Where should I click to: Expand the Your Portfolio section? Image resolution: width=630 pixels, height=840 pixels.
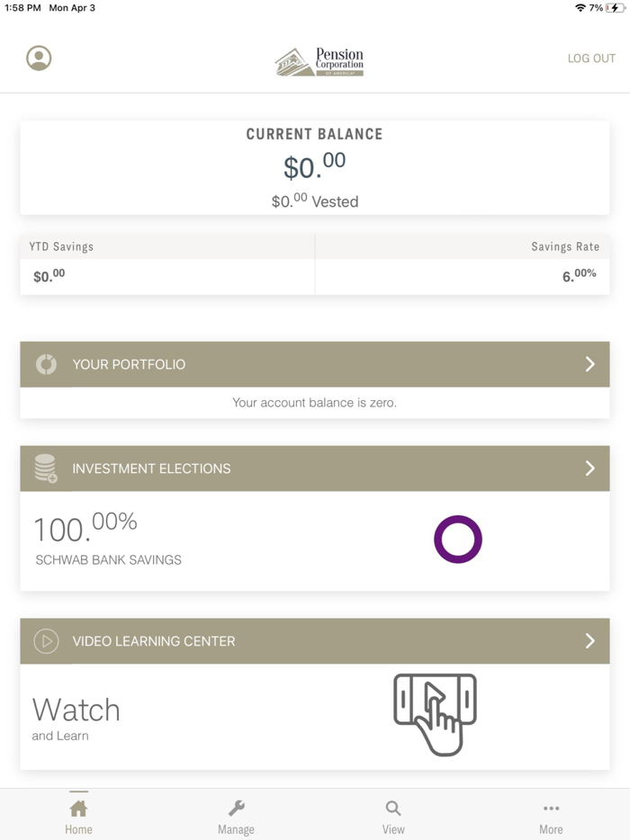pos(590,364)
